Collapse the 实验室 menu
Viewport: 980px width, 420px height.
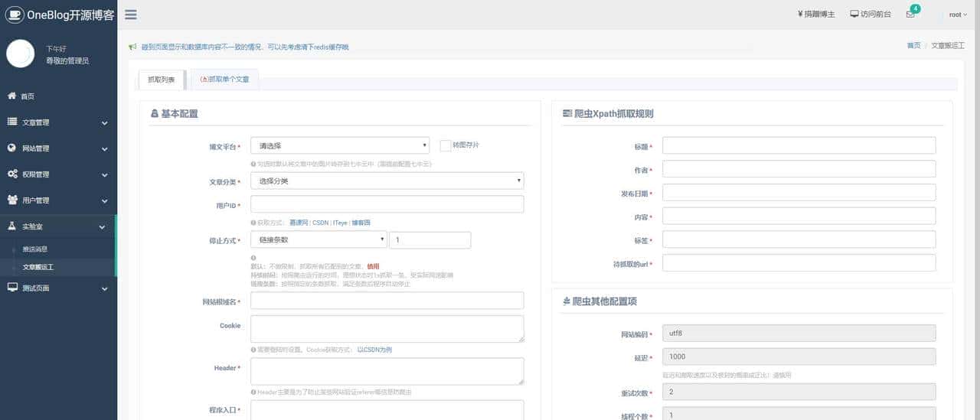pos(58,226)
